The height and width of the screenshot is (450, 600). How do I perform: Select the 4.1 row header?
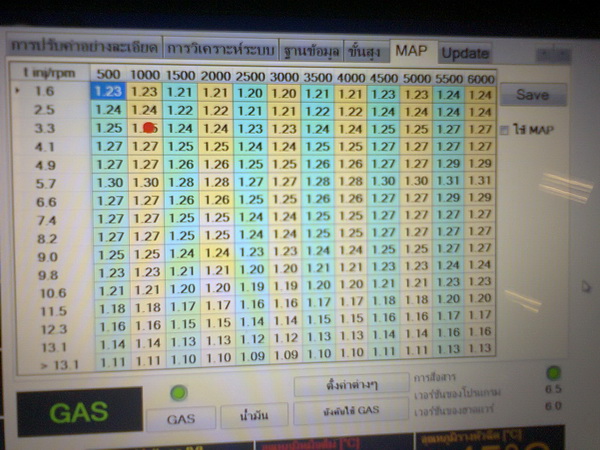[45, 147]
